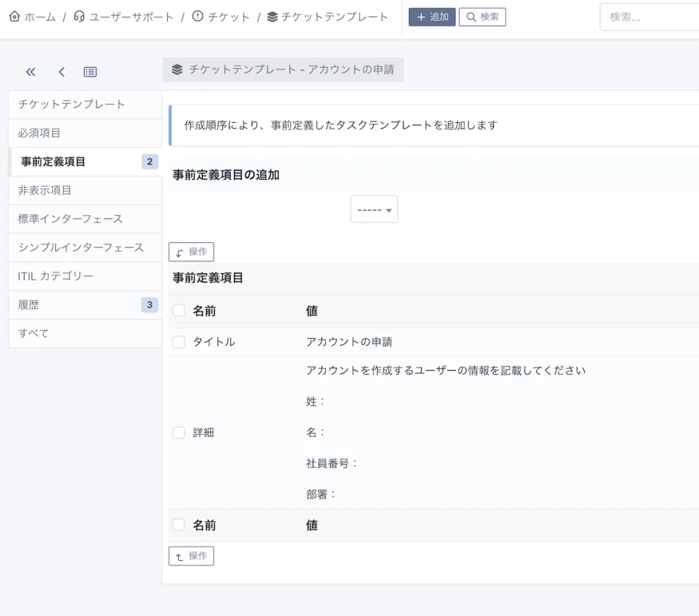The image size is (699, 616).
Task: Click the 3 badge on 履歴
Action: (149, 305)
